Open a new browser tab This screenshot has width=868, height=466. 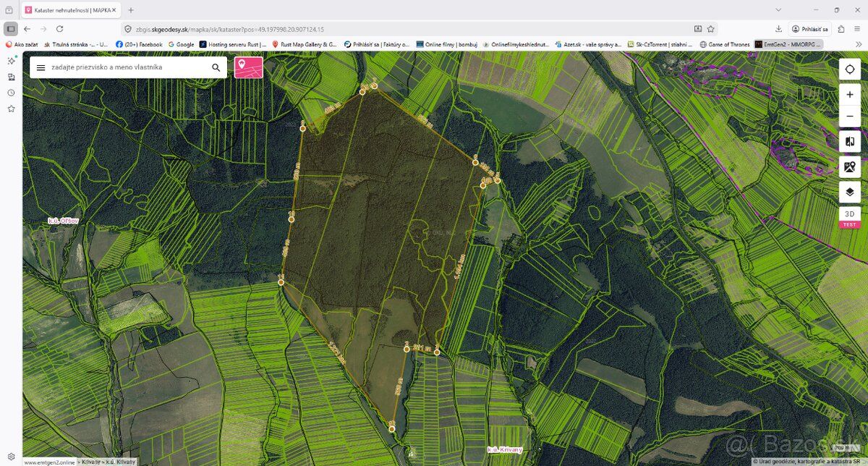[131, 10]
